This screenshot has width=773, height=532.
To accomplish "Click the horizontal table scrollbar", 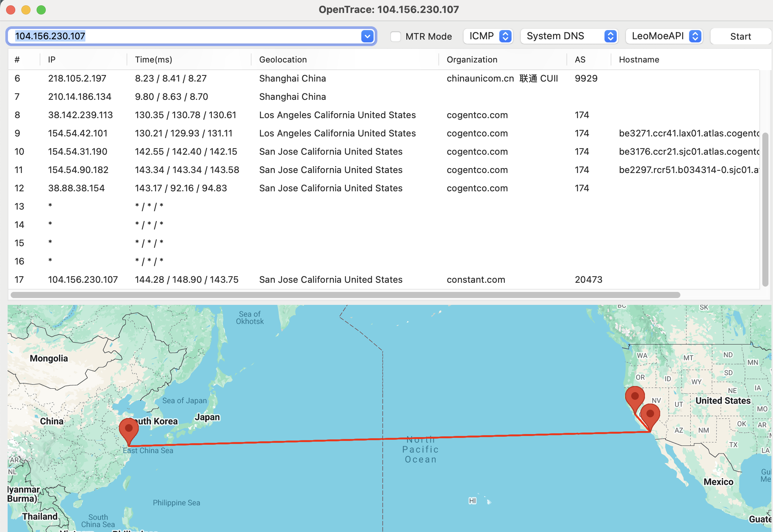I will click(345, 295).
